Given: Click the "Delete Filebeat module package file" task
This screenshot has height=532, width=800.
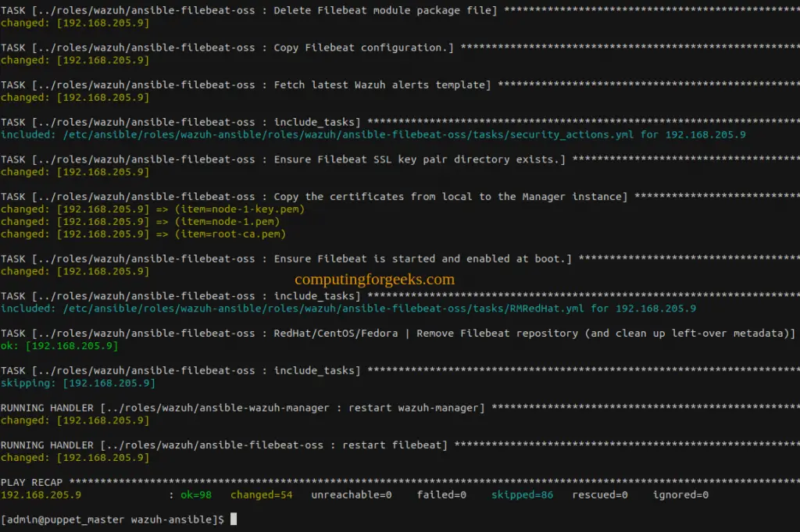Looking at the screenshot, I should click(400, 11).
